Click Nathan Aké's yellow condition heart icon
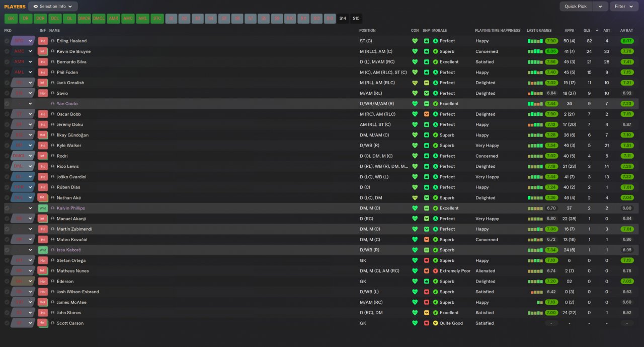This screenshot has width=644, height=347. 415,198
